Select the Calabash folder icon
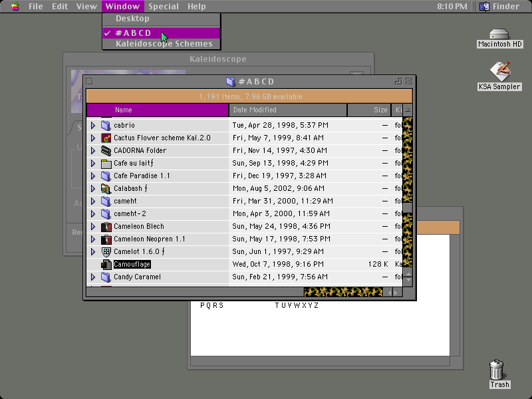Viewport: 532px width, 399px height. click(106, 188)
